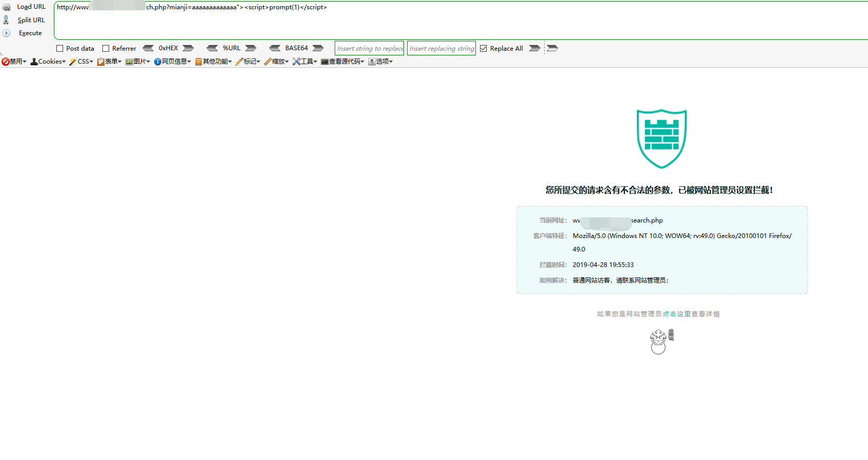Click the 'Insert replacing string' field
868x460 pixels.
[441, 48]
